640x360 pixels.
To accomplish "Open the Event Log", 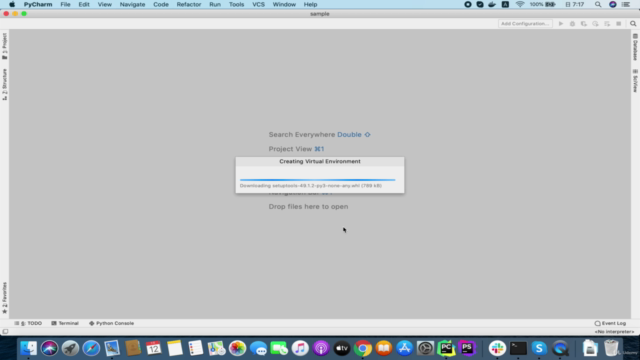I will point(610,323).
